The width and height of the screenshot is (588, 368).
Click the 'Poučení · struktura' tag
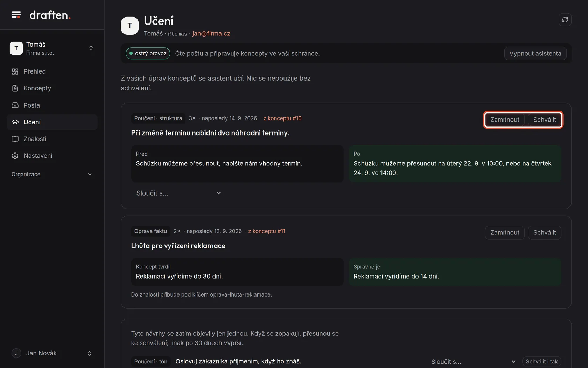pos(158,118)
